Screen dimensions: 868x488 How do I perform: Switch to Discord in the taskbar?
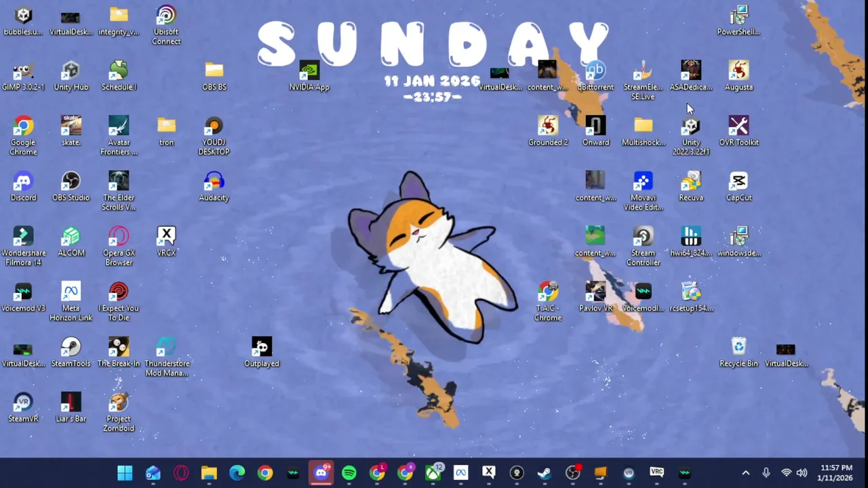[321, 472]
